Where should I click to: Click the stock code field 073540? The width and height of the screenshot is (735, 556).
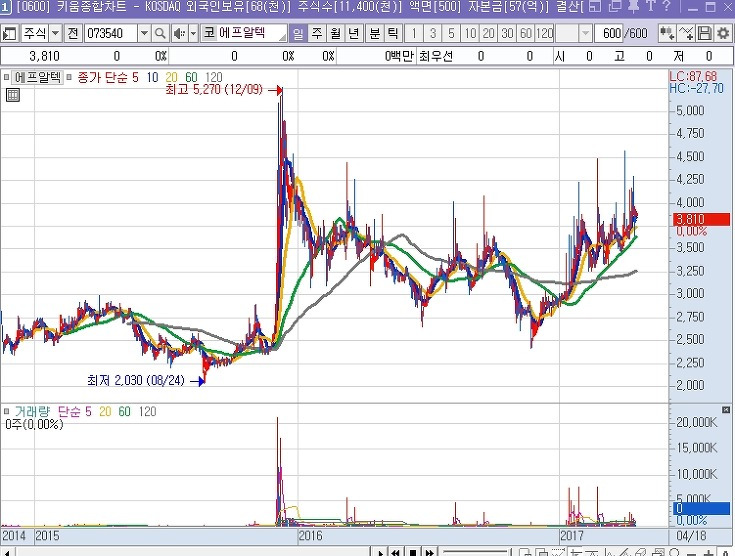point(112,33)
